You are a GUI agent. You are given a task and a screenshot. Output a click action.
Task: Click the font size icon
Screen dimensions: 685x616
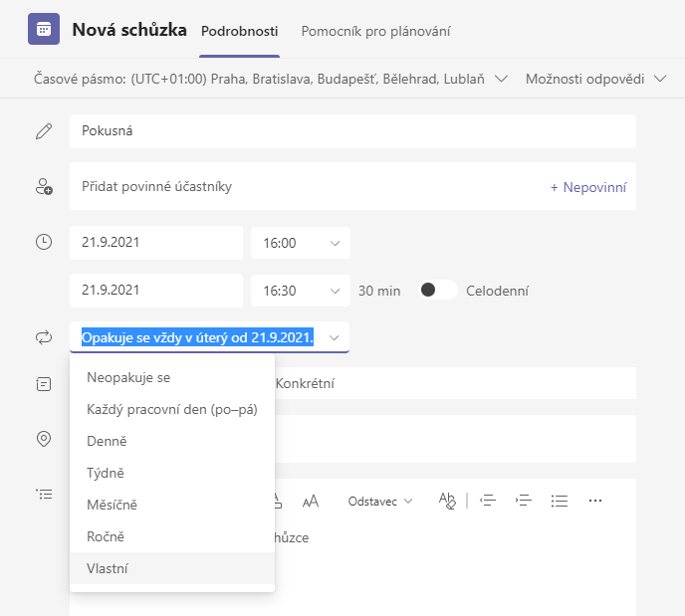pos(311,501)
